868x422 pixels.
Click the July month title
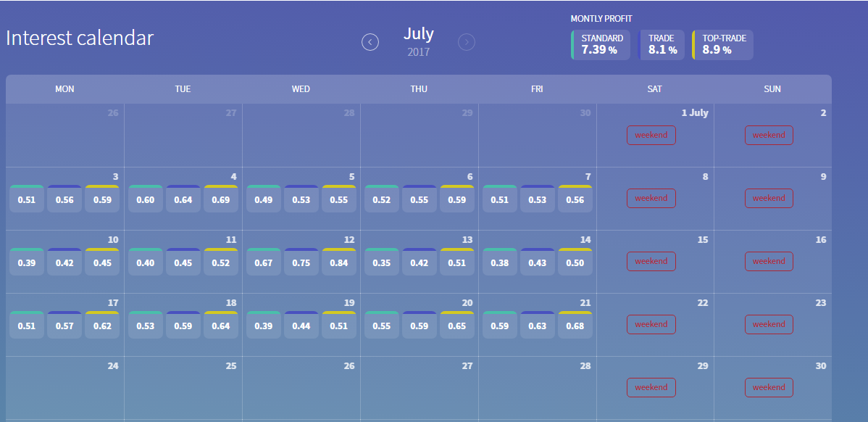point(419,33)
